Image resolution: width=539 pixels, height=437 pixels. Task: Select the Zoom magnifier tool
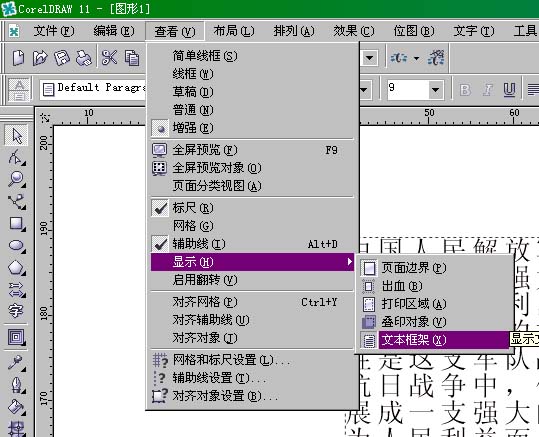(16, 179)
